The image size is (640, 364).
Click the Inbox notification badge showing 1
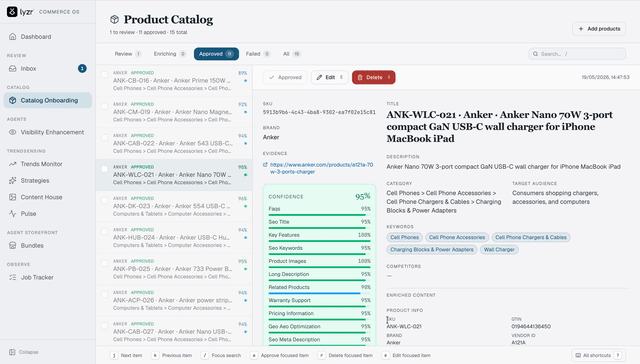[82, 69]
